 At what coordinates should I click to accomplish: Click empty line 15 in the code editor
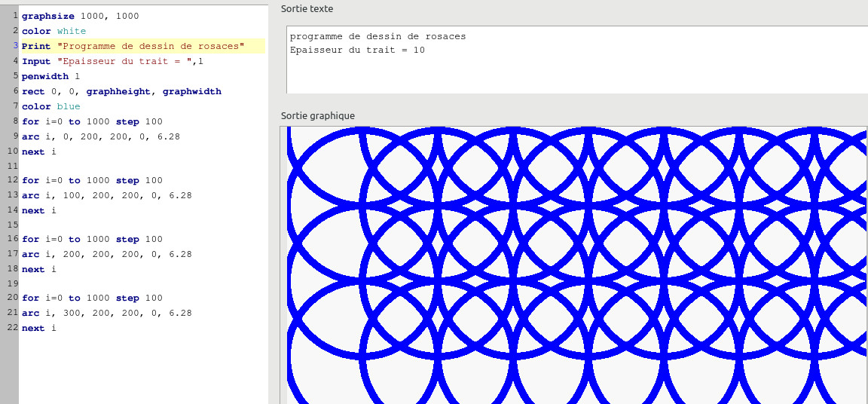point(143,225)
